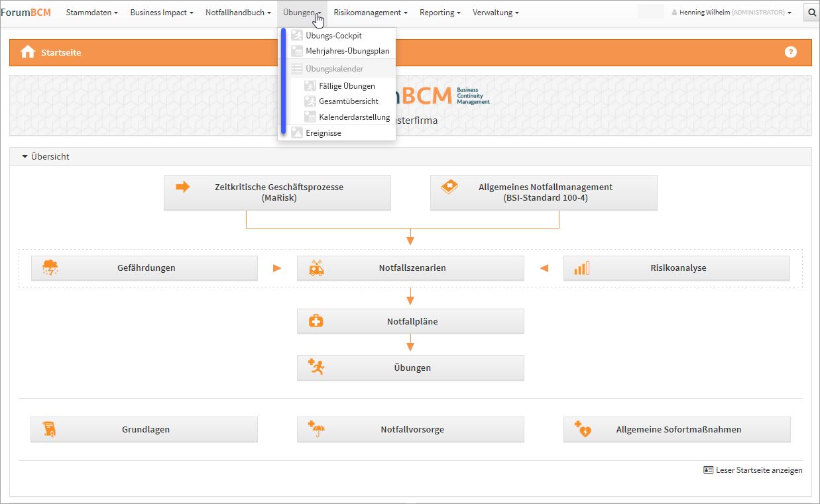
Task: Click the user icon beside Henning Wilhelm
Action: tap(675, 13)
